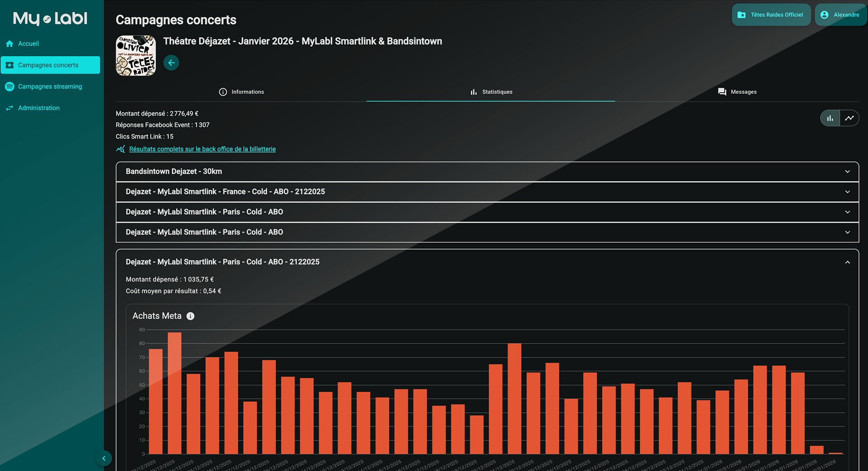Image resolution: width=868 pixels, height=471 pixels.
Task: Go to Accueil in the sidebar
Action: pyautogui.click(x=28, y=44)
